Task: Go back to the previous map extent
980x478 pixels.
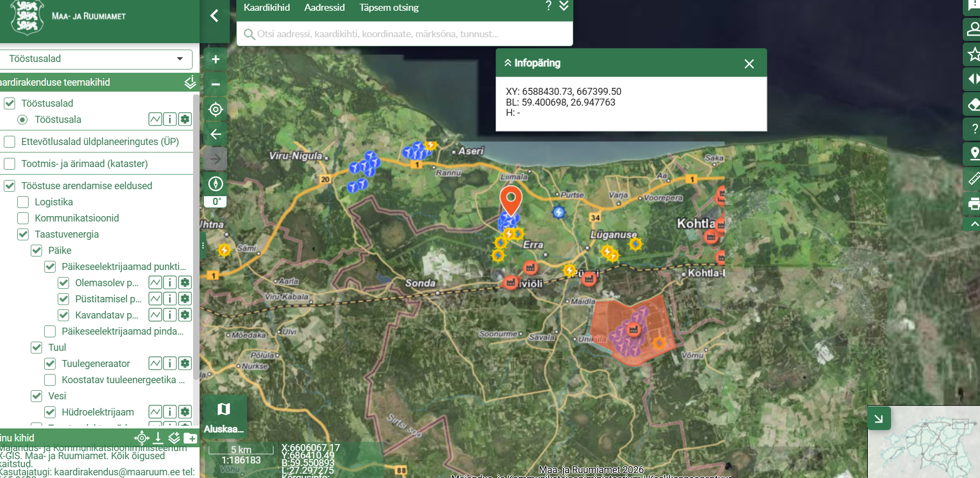Action: pos(215,134)
